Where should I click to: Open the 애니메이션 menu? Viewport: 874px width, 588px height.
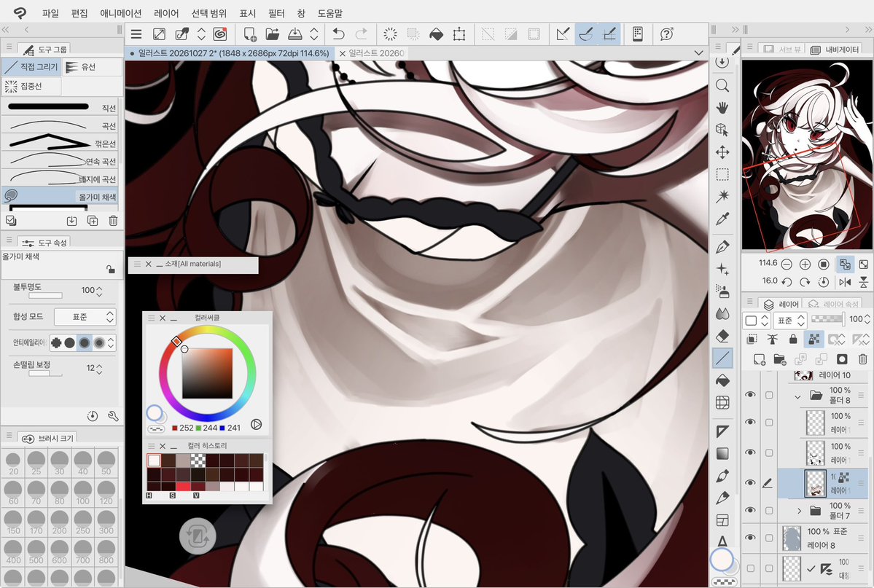[x=120, y=13]
